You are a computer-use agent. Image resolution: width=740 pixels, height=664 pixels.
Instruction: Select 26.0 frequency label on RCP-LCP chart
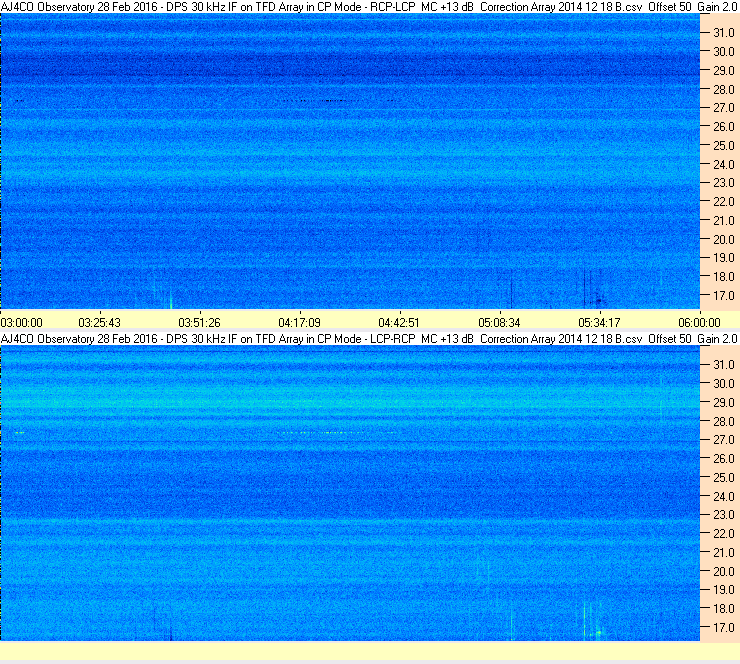(724, 127)
